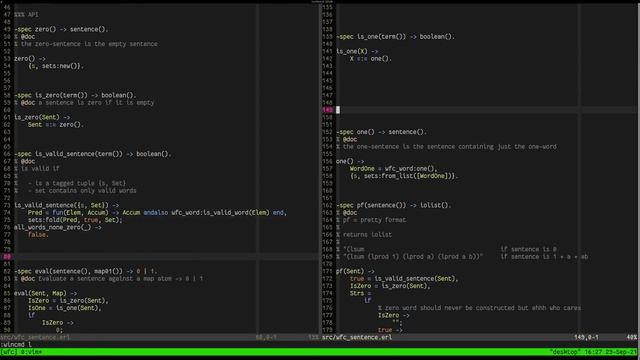Click 'IsZero ->' on line 89

[58, 323]
